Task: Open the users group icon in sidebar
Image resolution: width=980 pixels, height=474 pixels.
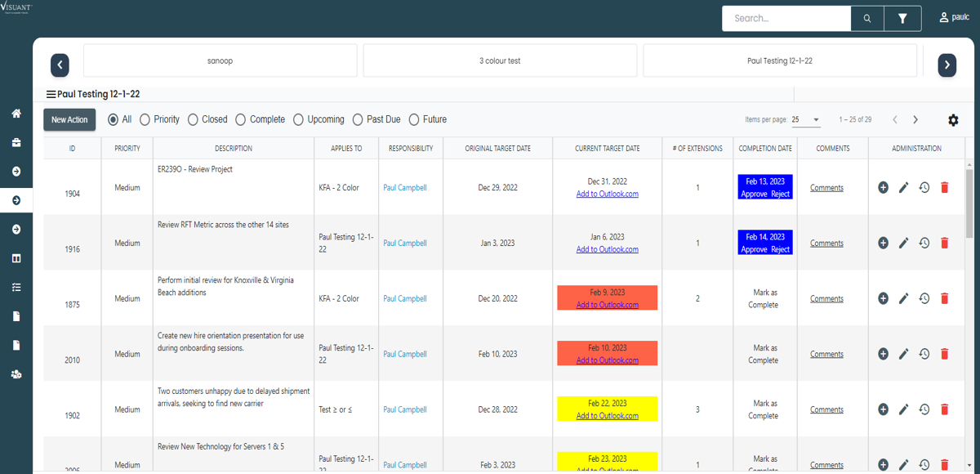Action: [16, 374]
